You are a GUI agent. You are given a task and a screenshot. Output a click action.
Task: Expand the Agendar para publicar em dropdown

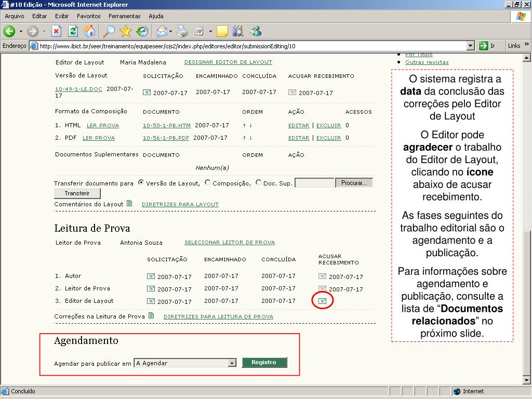[232, 363]
